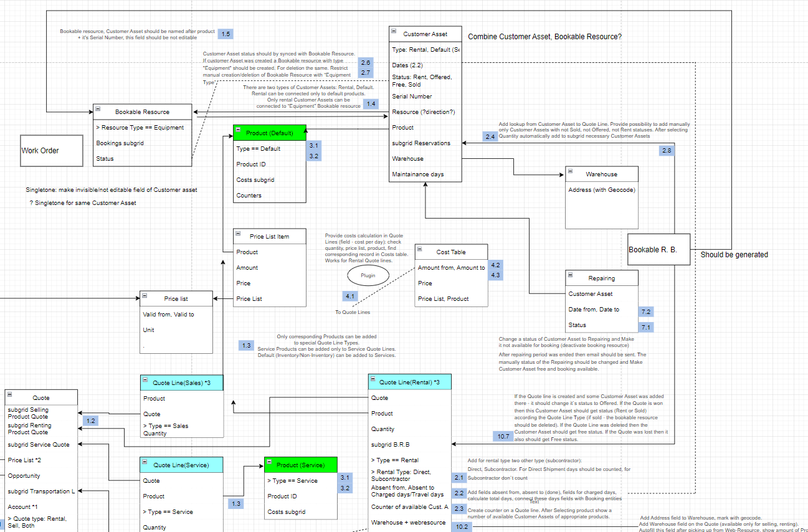
Task: Select 'Unit' row in Price list
Action: point(176,330)
